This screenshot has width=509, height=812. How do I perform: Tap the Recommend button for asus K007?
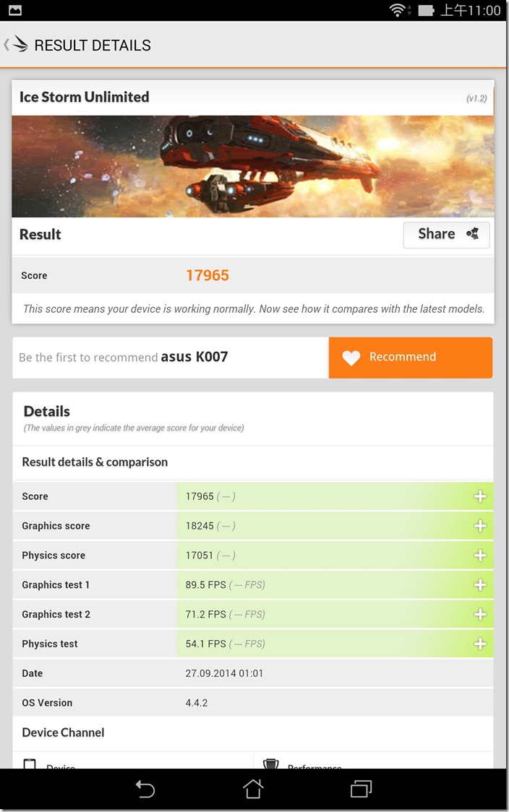411,357
